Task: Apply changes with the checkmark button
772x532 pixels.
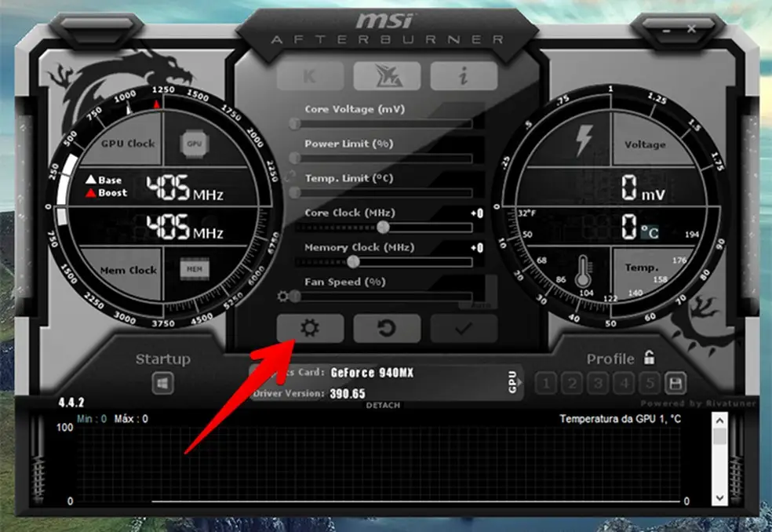Action: pos(464,329)
